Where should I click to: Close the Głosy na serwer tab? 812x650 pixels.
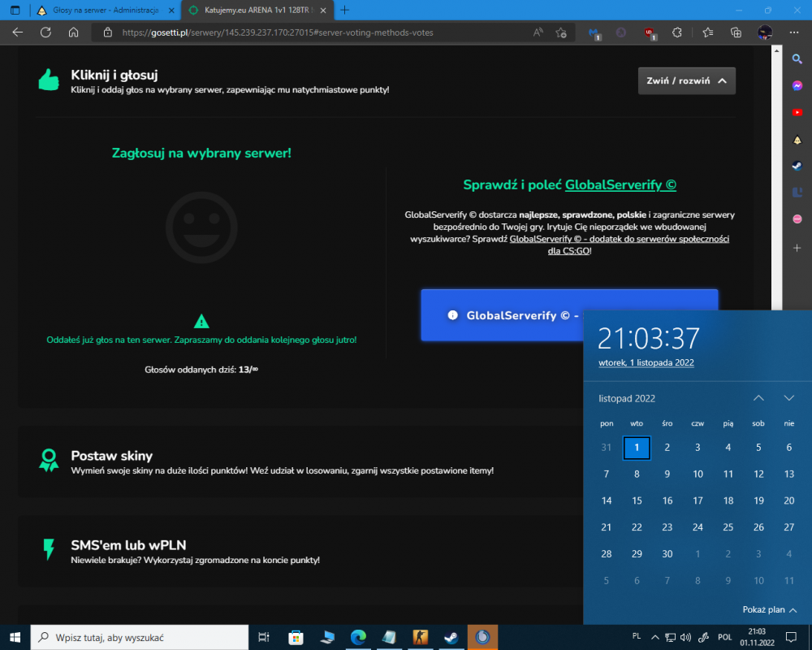coord(171,10)
